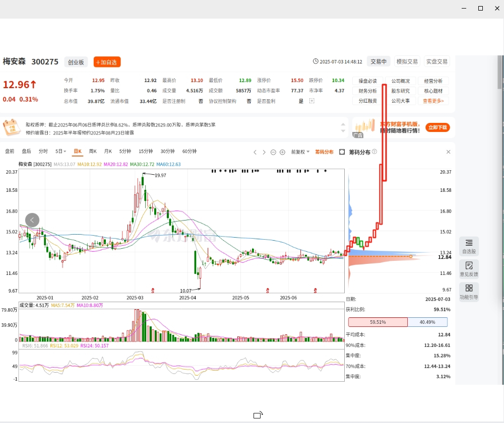Add stock to watchlist with +加自选 button
504x423 pixels.
[107, 62]
